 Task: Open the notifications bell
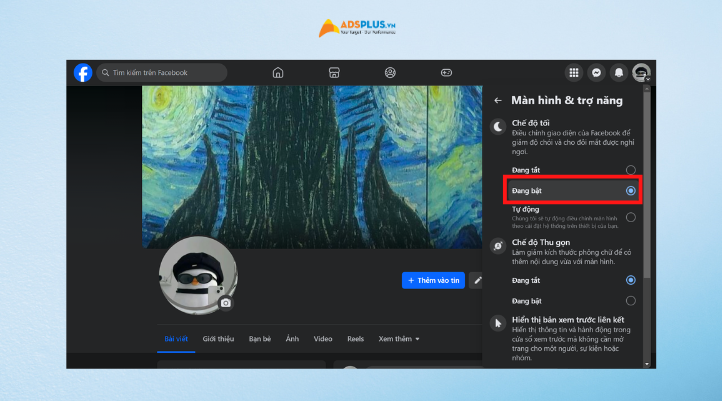(619, 73)
